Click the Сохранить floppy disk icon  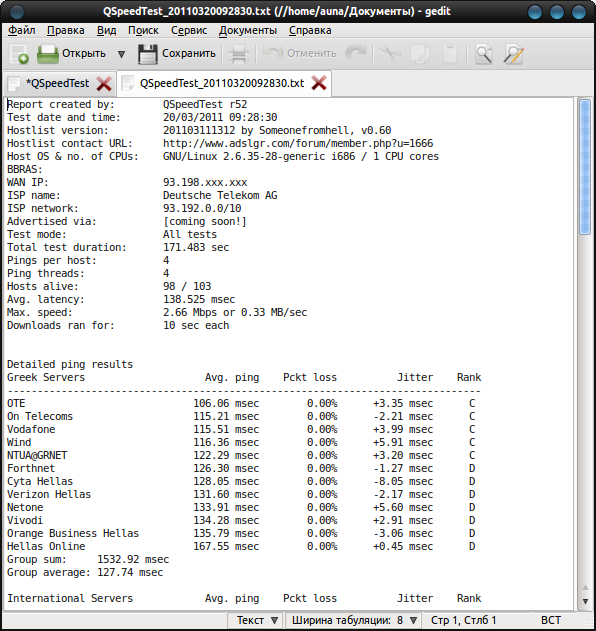(148, 54)
